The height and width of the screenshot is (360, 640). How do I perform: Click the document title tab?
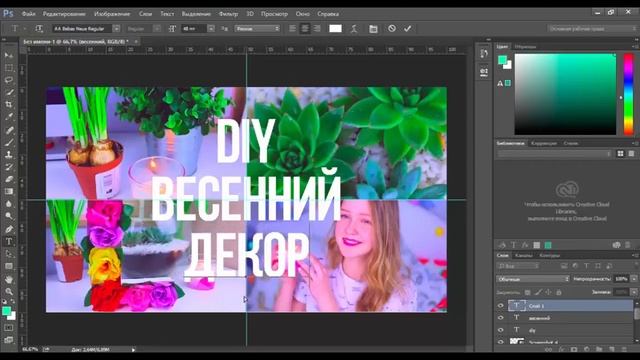(x=76, y=42)
